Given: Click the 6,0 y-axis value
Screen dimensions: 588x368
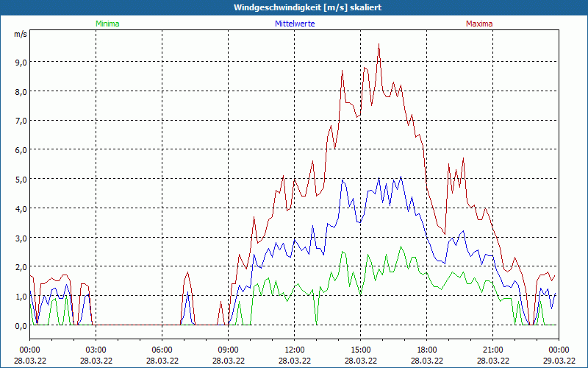Looking at the screenshot, I should click(21, 150).
